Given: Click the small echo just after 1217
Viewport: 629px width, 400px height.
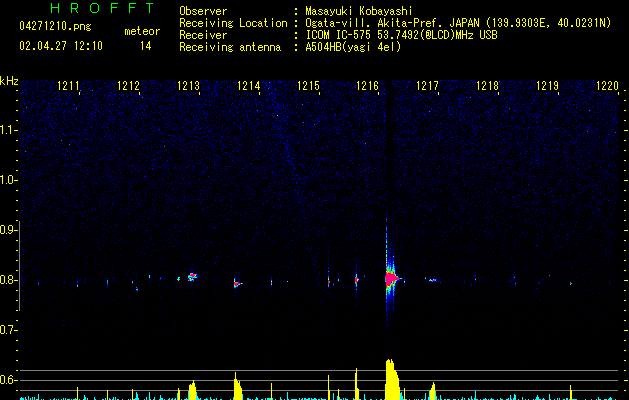Looking at the screenshot, I should [x=432, y=280].
